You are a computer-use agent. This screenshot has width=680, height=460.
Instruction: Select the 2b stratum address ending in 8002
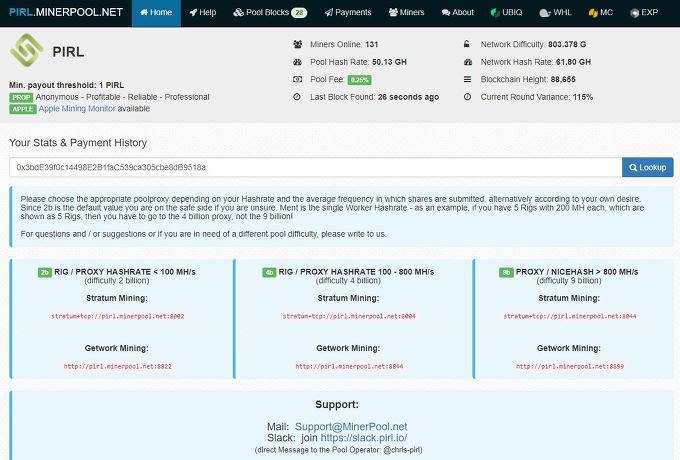(118, 316)
